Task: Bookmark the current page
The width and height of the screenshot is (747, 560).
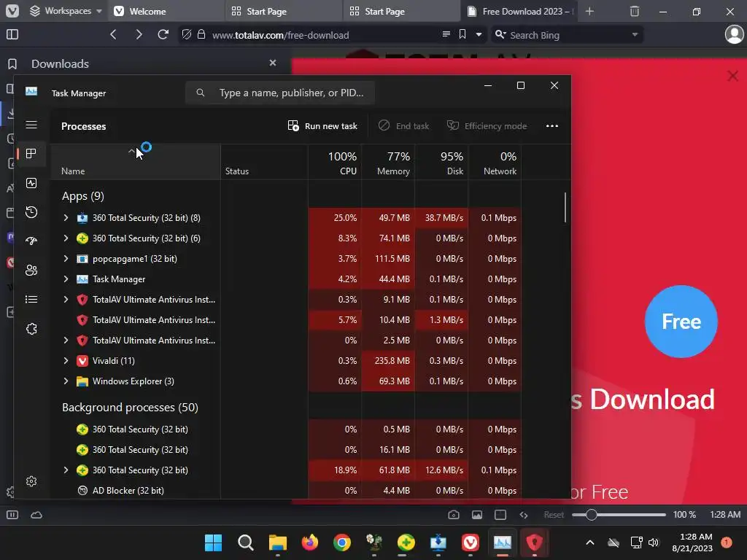Action: (x=462, y=34)
